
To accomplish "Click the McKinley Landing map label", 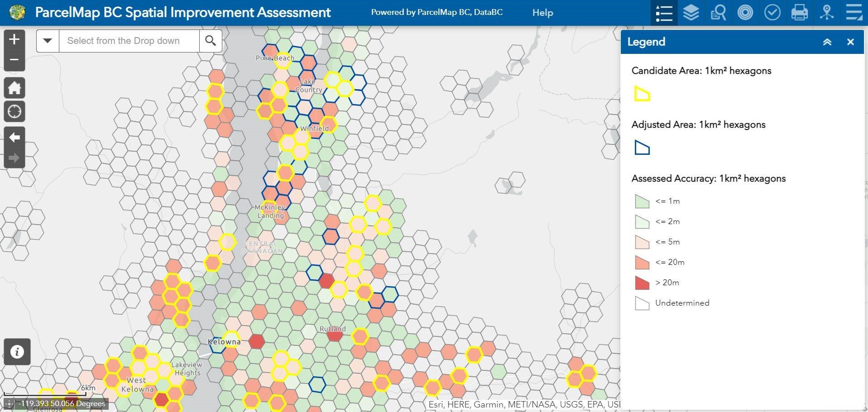I will tap(270, 211).
